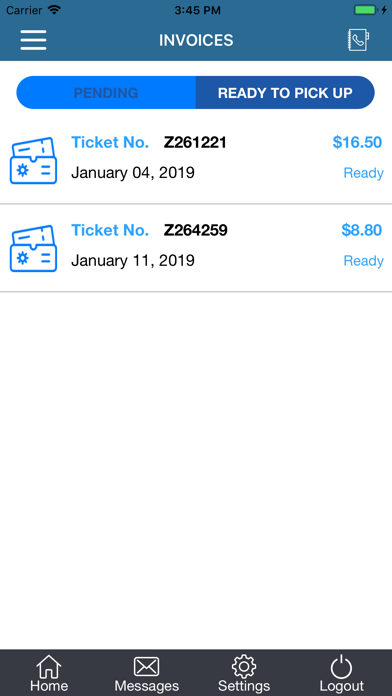Image resolution: width=392 pixels, height=696 pixels.
Task: Tap the Logout power icon
Action: (341, 667)
